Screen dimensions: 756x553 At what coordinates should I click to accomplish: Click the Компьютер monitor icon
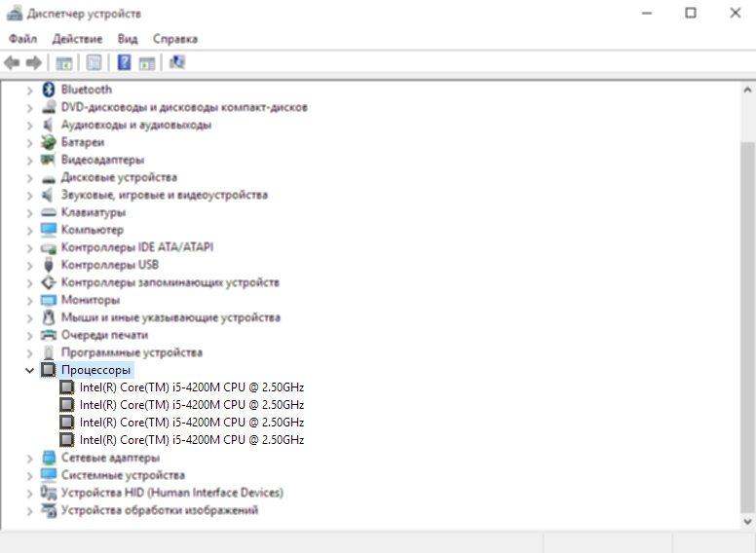tap(48, 230)
